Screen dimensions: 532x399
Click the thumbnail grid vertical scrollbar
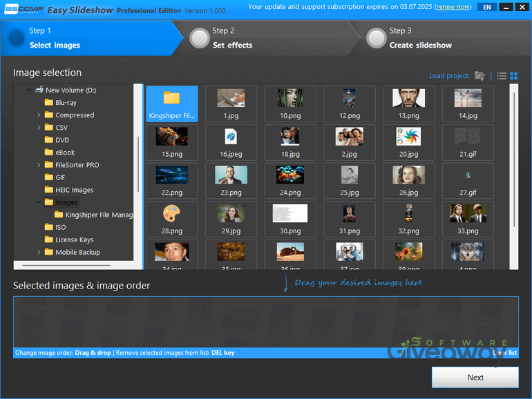point(514,177)
